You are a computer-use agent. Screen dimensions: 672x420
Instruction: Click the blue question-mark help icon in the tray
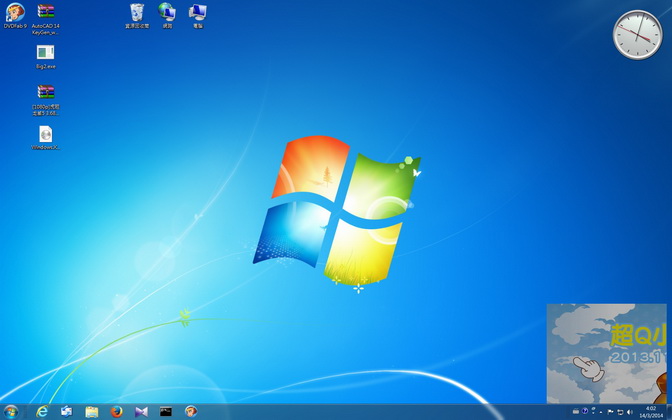pyautogui.click(x=585, y=411)
